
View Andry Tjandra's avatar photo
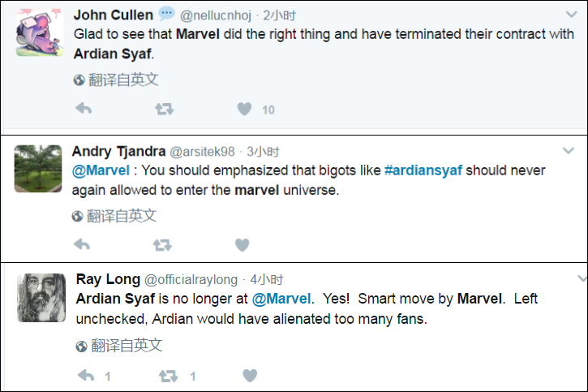pyautogui.click(x=38, y=169)
